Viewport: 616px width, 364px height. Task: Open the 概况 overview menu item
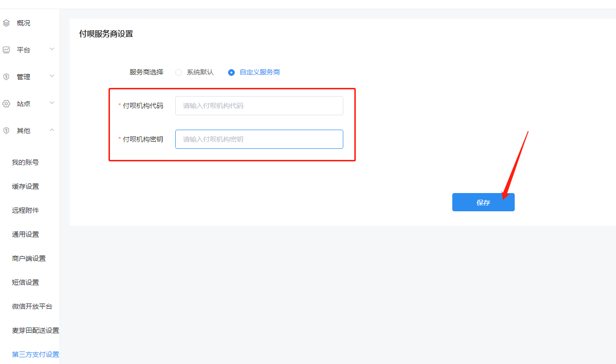point(24,23)
